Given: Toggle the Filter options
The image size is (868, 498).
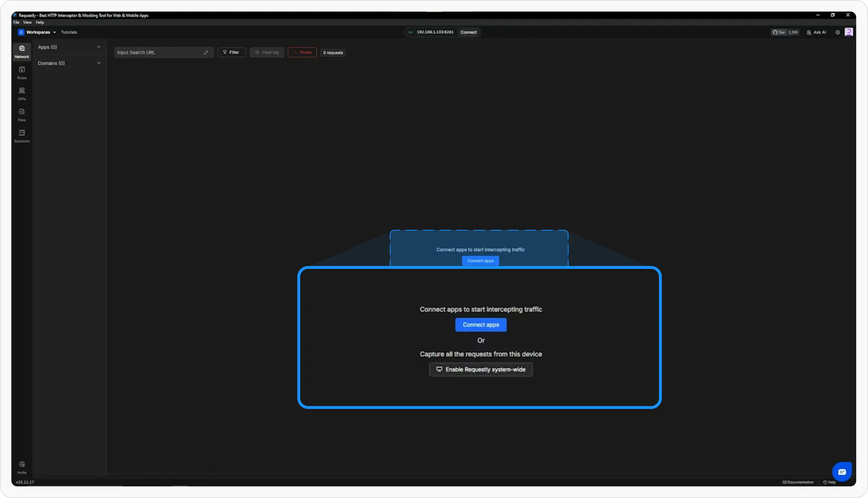Looking at the screenshot, I should point(231,52).
